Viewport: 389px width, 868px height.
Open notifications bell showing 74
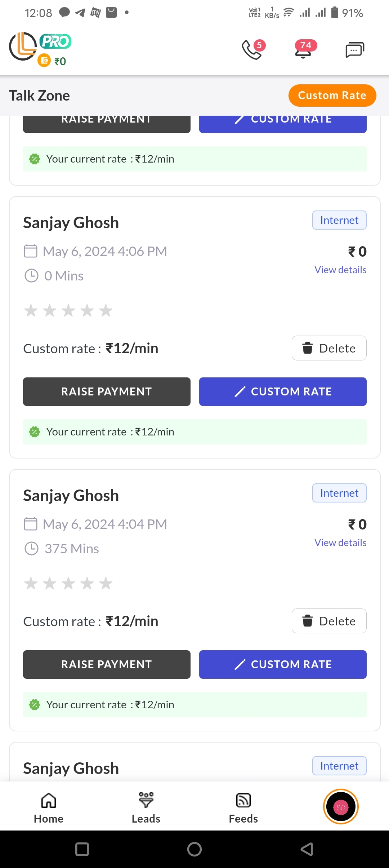304,49
